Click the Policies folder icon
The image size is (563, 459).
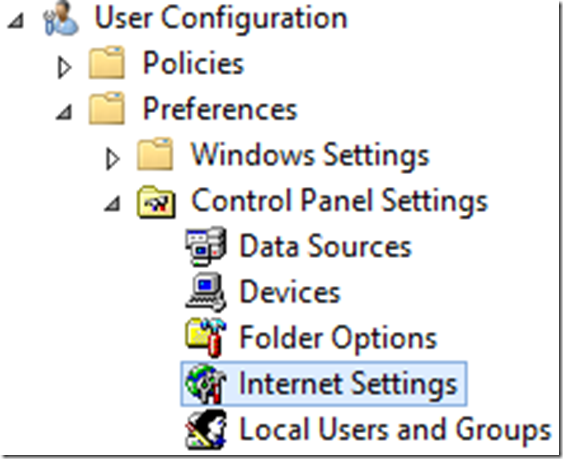107,62
